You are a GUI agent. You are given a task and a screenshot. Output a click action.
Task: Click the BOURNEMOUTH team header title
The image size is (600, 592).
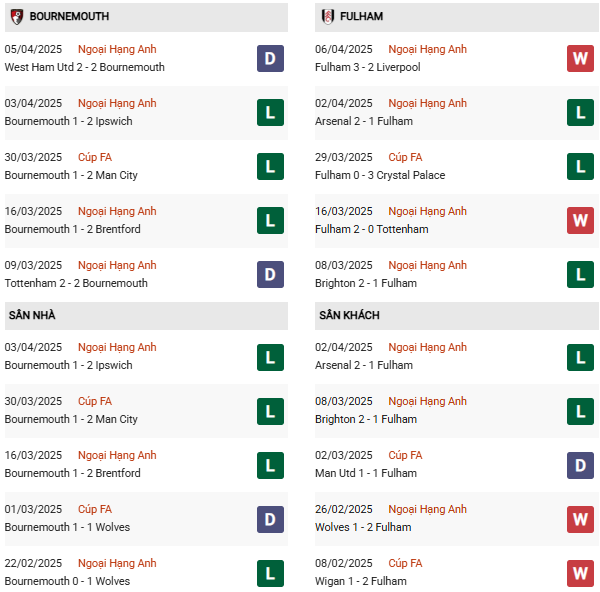[69, 17]
